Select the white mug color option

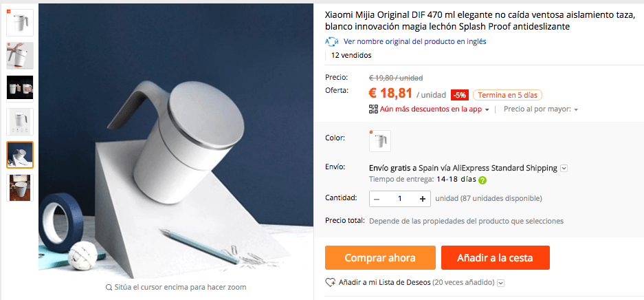(380, 141)
